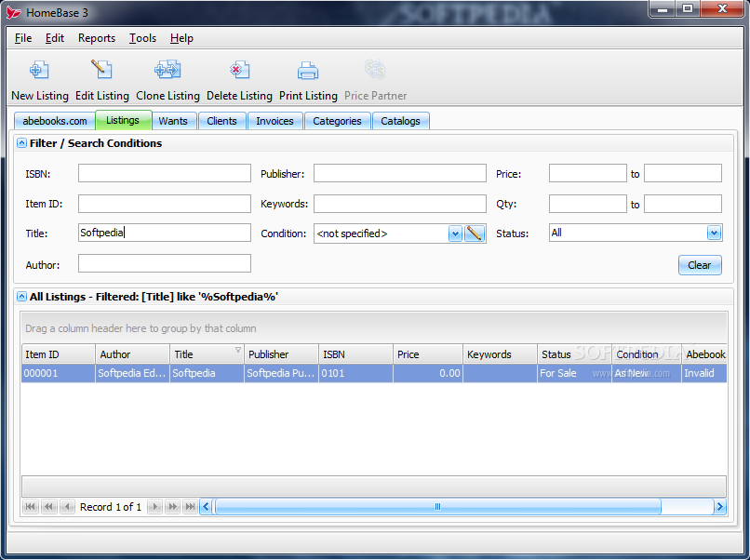Sort by the Publisher column header
Image resolution: width=750 pixels, height=560 pixels.
tap(281, 354)
